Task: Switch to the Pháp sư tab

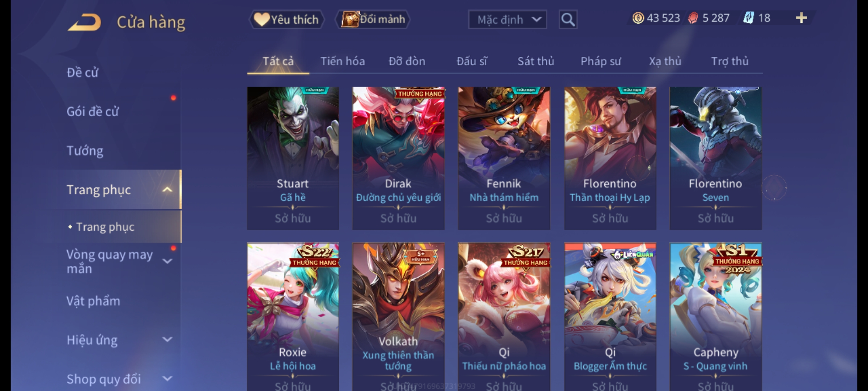Action: tap(601, 61)
